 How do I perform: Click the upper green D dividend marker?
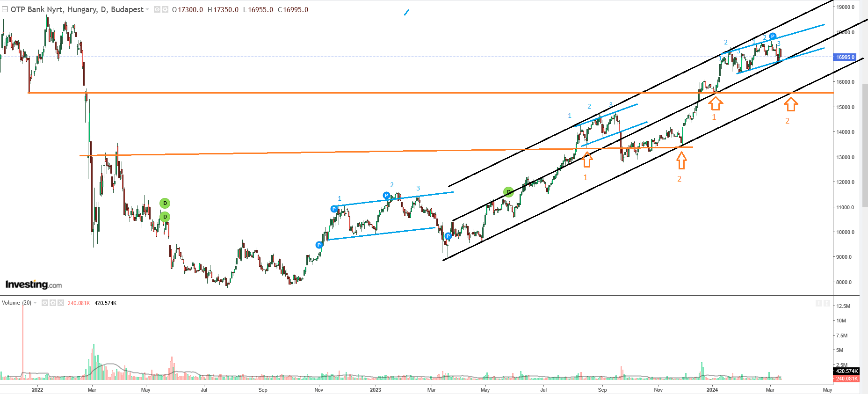[x=165, y=203]
